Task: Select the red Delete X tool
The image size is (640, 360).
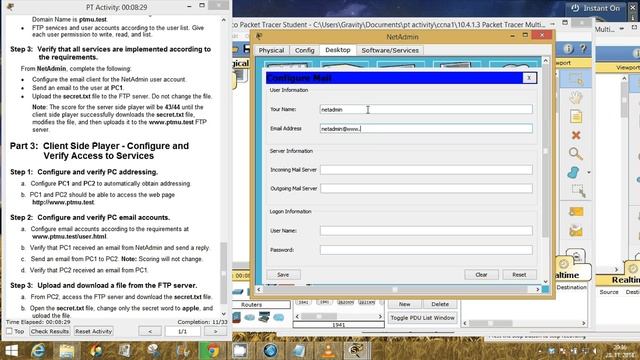Action: pos(576,135)
